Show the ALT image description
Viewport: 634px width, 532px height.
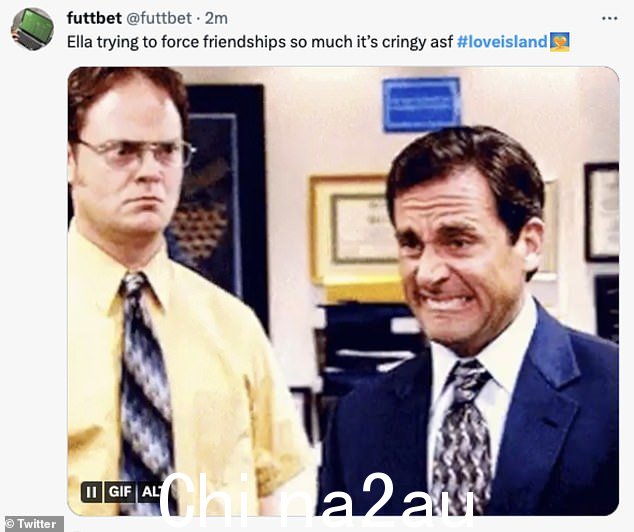150,492
